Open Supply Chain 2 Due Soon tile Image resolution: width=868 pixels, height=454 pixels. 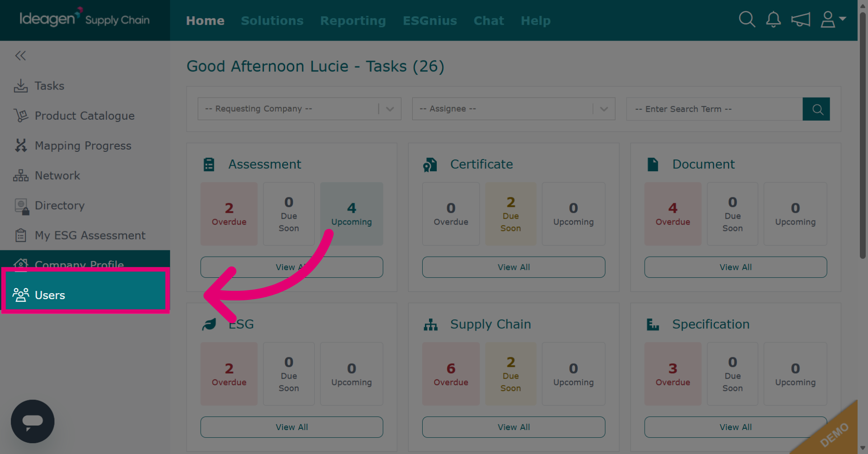coord(511,374)
